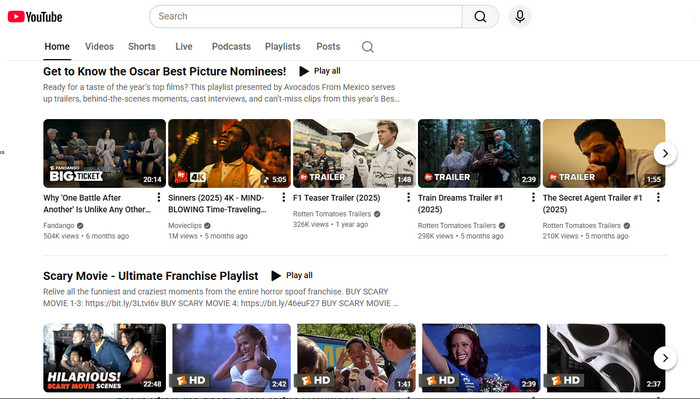Show next videos in Oscar nominees row
The image size is (700, 399).
[x=665, y=154]
